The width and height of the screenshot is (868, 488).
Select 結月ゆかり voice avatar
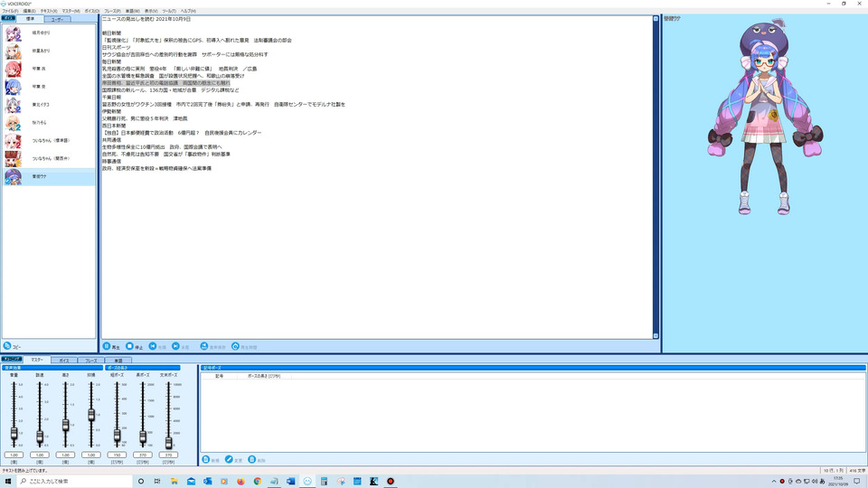14,33
